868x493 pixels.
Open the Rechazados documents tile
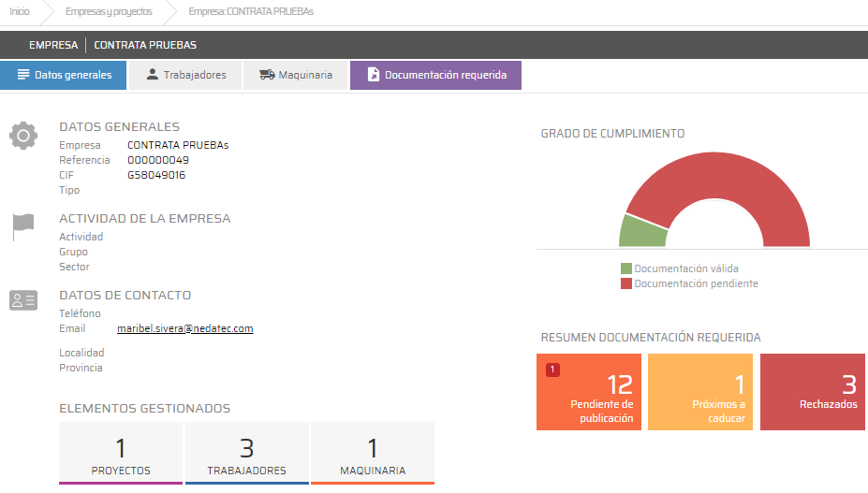click(x=814, y=392)
